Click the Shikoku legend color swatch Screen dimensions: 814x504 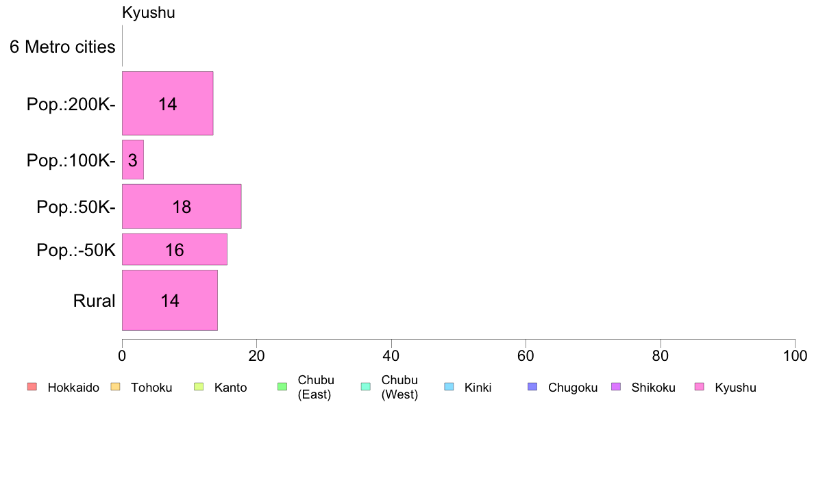(x=616, y=387)
